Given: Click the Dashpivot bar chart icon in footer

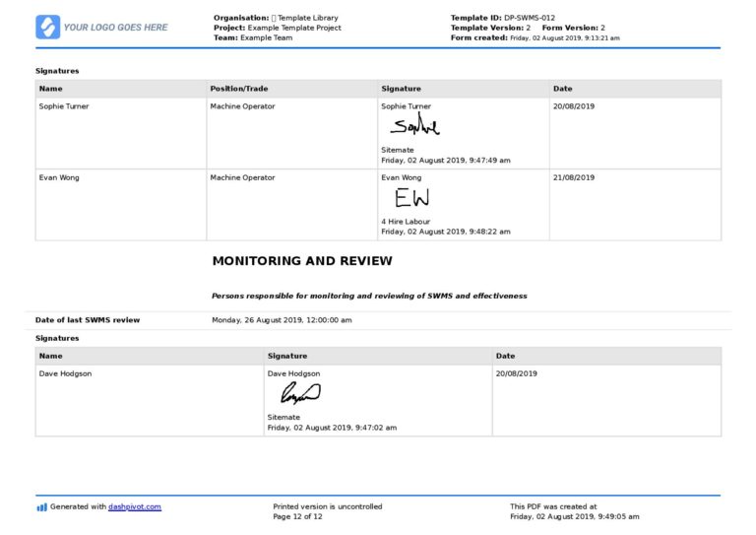Looking at the screenshot, I should [x=41, y=507].
